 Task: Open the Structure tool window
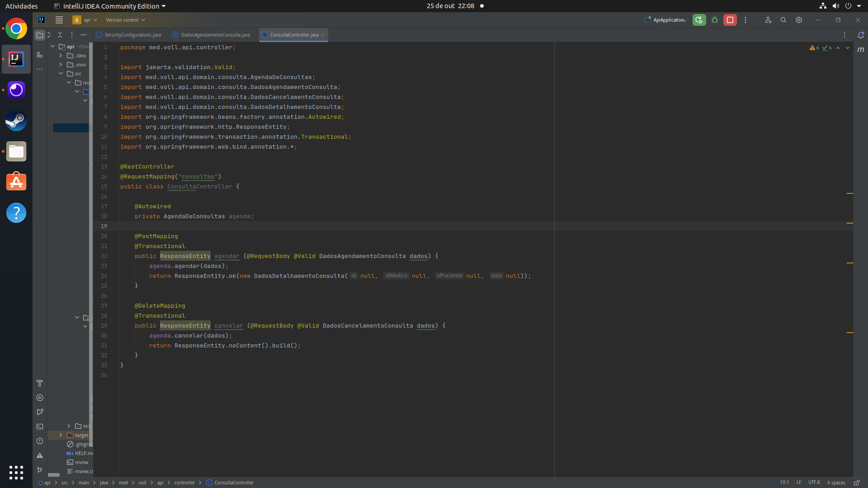tap(40, 55)
